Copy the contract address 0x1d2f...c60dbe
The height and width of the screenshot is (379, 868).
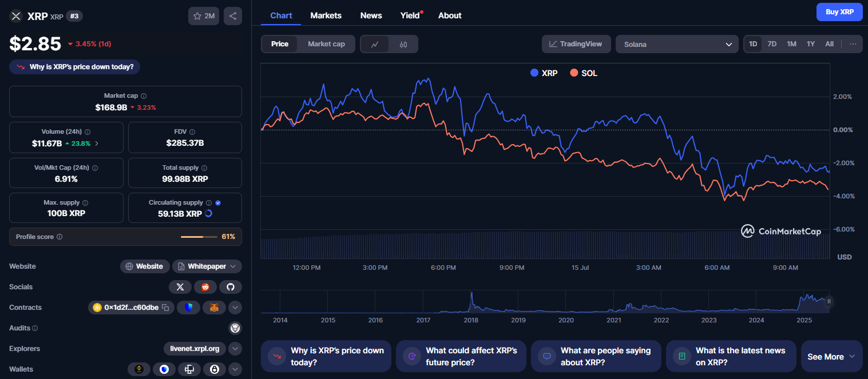tap(165, 308)
